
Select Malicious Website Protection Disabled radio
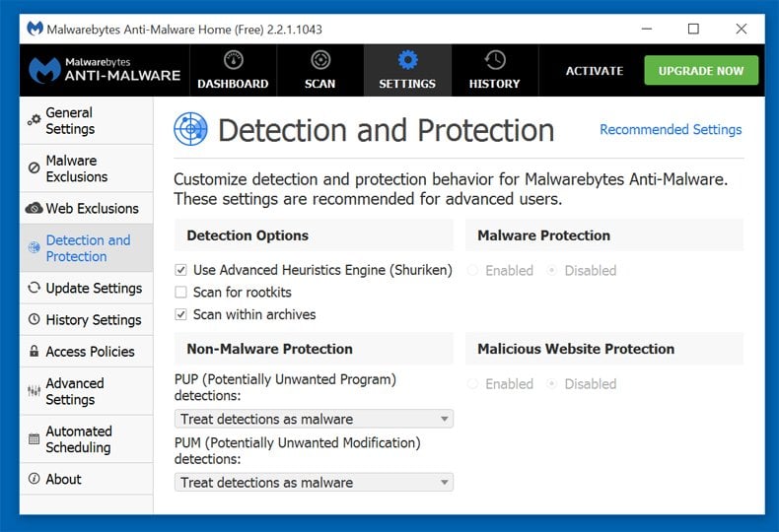point(551,383)
